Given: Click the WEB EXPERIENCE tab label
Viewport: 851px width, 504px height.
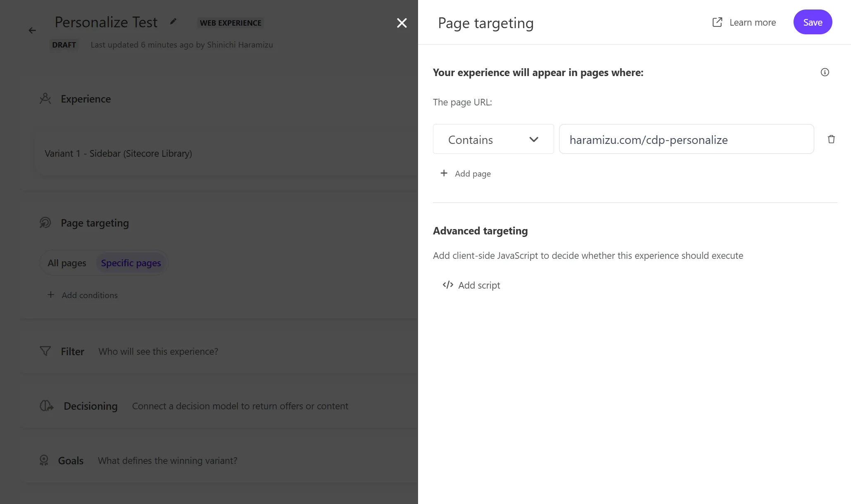Looking at the screenshot, I should [x=230, y=23].
